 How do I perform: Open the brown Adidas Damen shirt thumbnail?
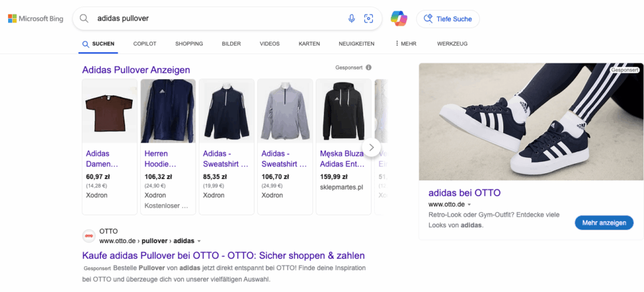pyautogui.click(x=109, y=111)
